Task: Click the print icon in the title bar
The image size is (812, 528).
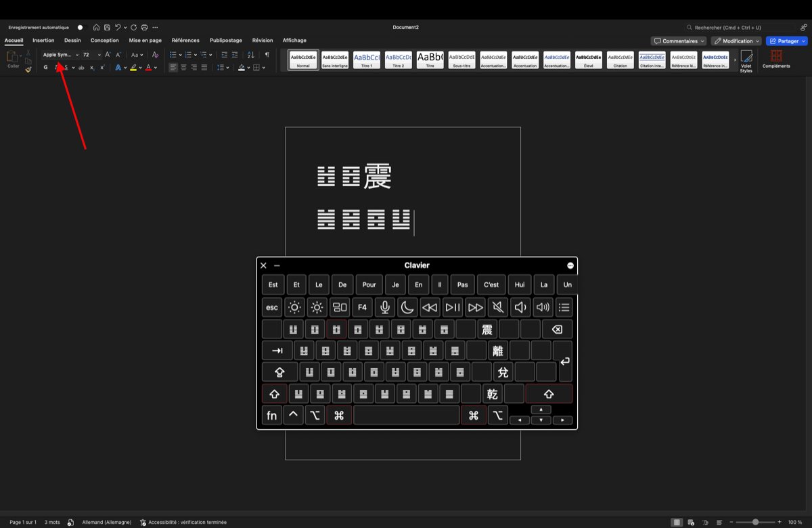Action: 145,28
